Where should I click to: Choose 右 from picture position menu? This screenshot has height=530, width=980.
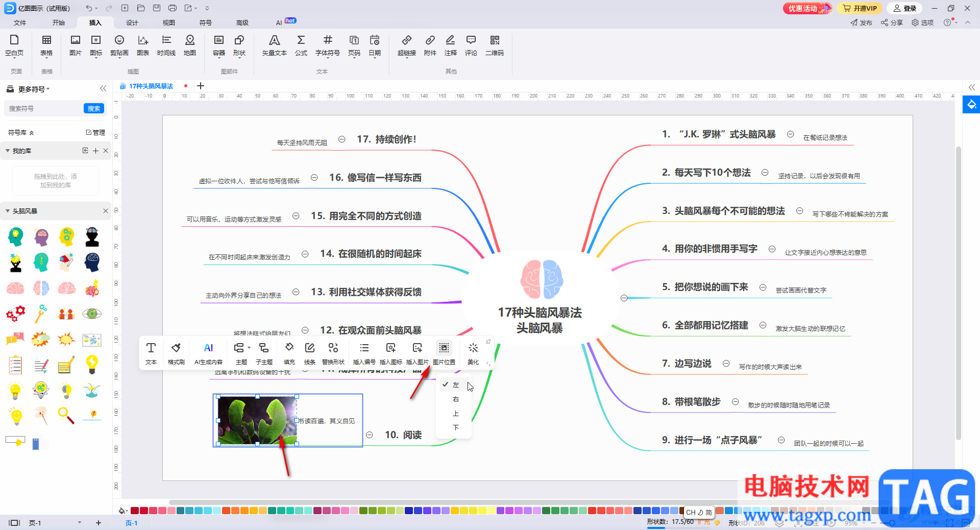pyautogui.click(x=455, y=399)
